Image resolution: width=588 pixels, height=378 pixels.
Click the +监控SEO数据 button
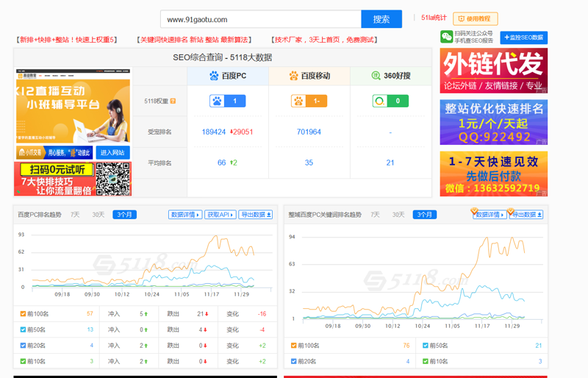(x=523, y=38)
